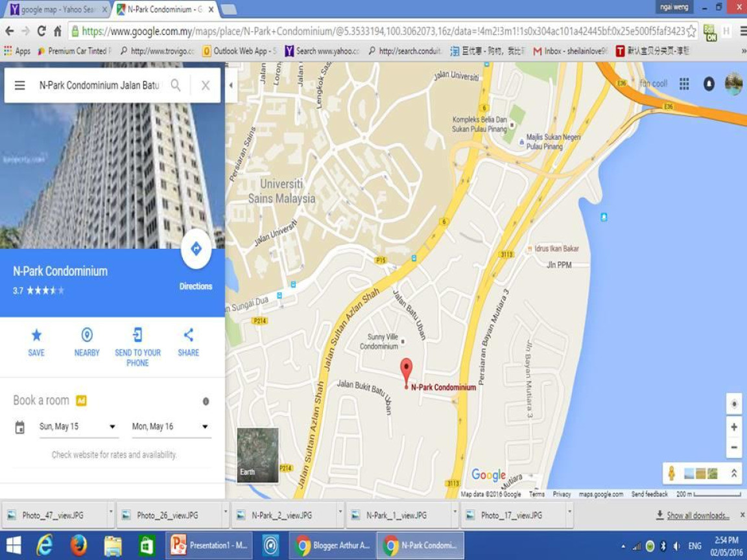Switch to google map - Yahoo Search tab
This screenshot has height=560, width=747.
coord(58,9)
